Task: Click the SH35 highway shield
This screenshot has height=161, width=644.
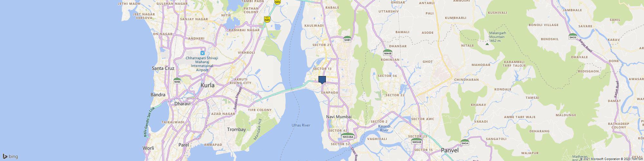Action: (x=573, y=36)
